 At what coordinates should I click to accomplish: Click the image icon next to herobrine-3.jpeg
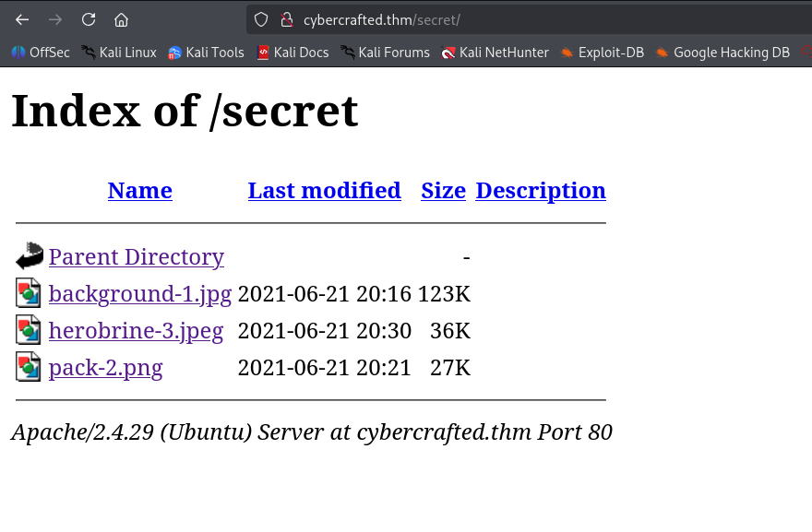[x=27, y=330]
